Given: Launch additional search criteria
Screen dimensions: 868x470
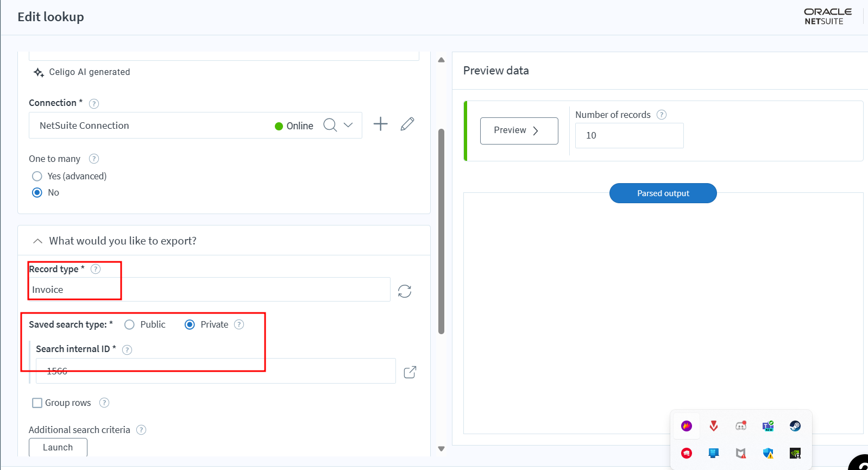Looking at the screenshot, I should click(58, 447).
